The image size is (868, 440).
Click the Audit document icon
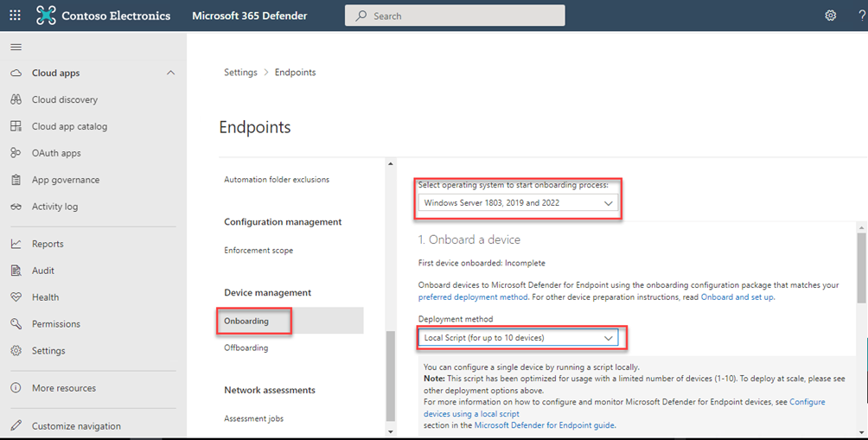(x=16, y=270)
